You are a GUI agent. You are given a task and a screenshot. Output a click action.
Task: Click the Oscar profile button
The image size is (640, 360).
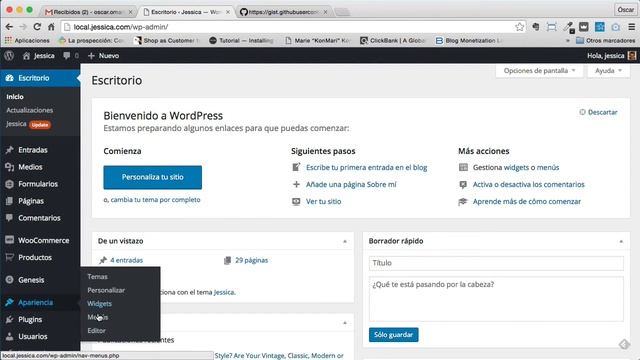[x=625, y=9]
